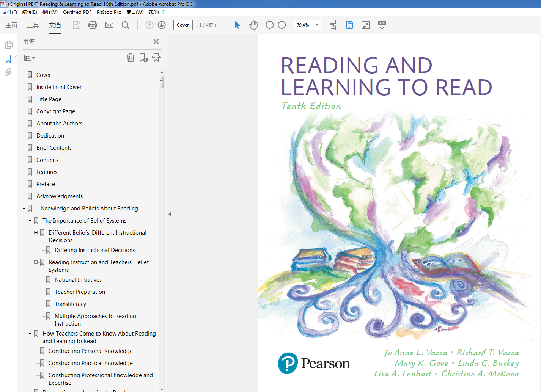Open the 窗口(W) menu

pyautogui.click(x=135, y=12)
